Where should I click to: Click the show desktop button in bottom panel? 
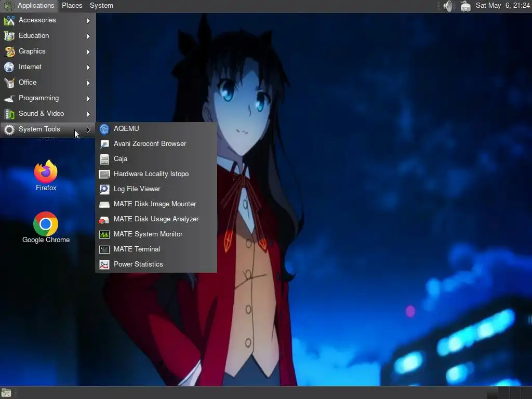6,393
